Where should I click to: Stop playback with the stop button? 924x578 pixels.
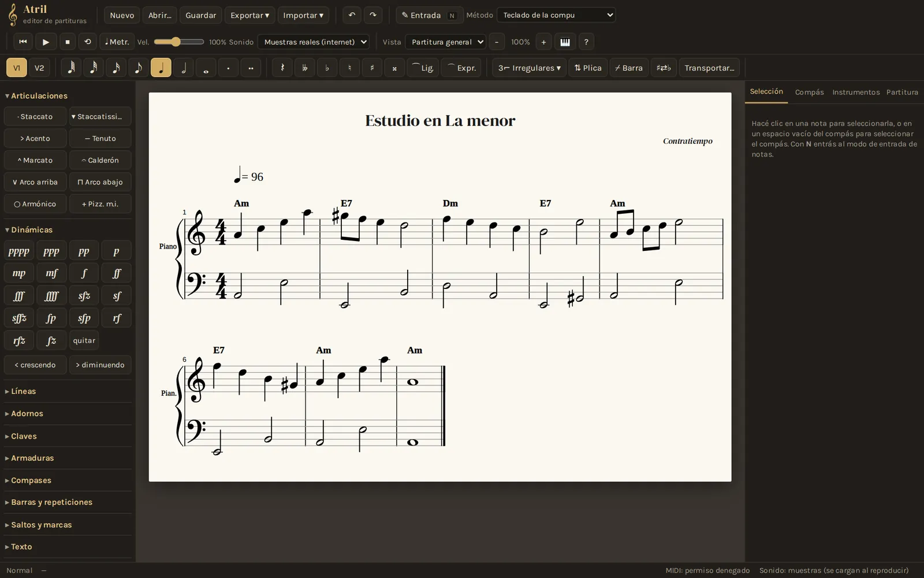point(67,42)
